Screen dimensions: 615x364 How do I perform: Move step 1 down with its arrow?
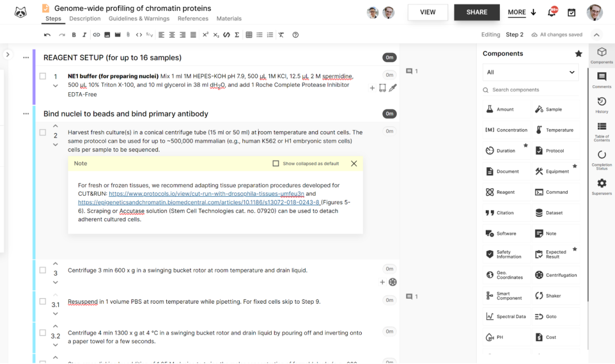tap(55, 86)
